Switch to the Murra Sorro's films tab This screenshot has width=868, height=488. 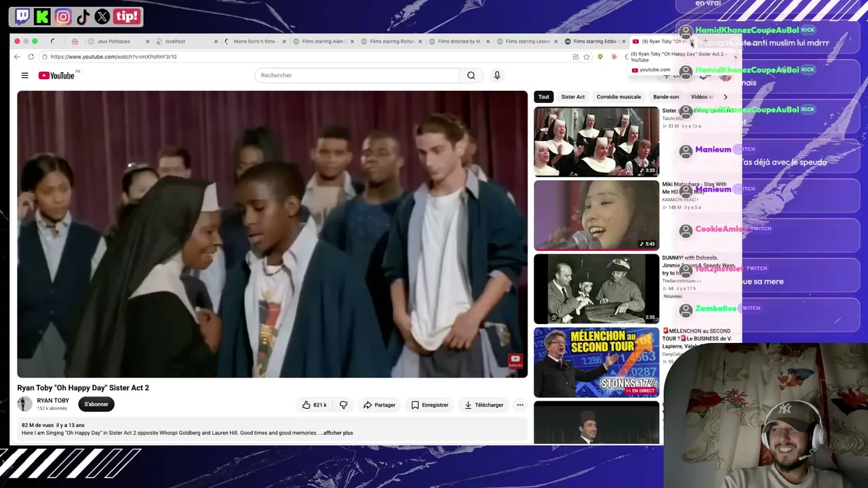[254, 41]
